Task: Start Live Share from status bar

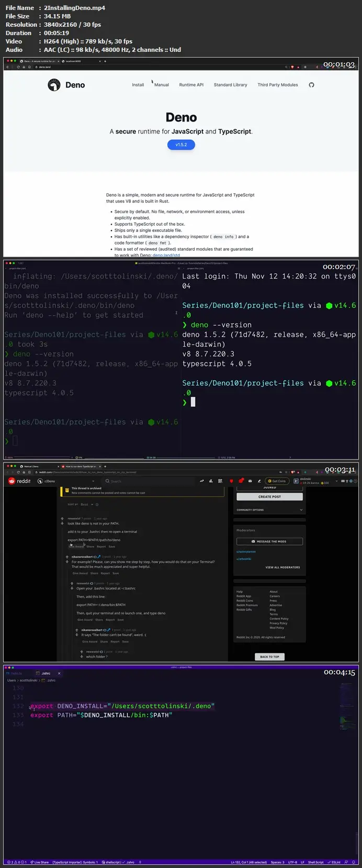Action: tap(40, 862)
